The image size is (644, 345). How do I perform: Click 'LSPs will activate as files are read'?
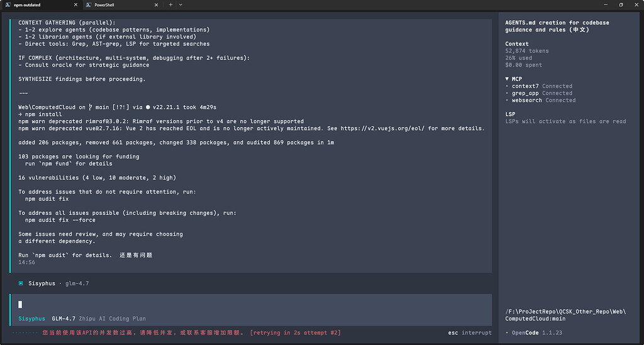click(565, 121)
